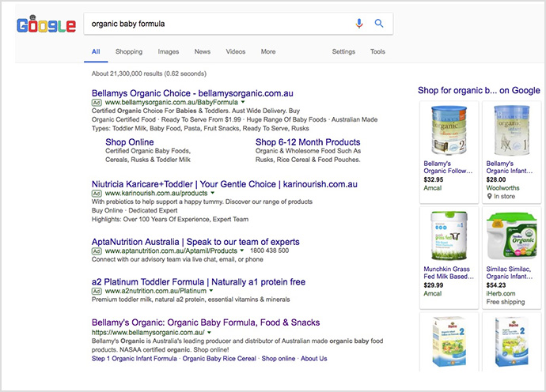The image size is (546, 392).
Task: Open the About Us sublink
Action: (313, 359)
